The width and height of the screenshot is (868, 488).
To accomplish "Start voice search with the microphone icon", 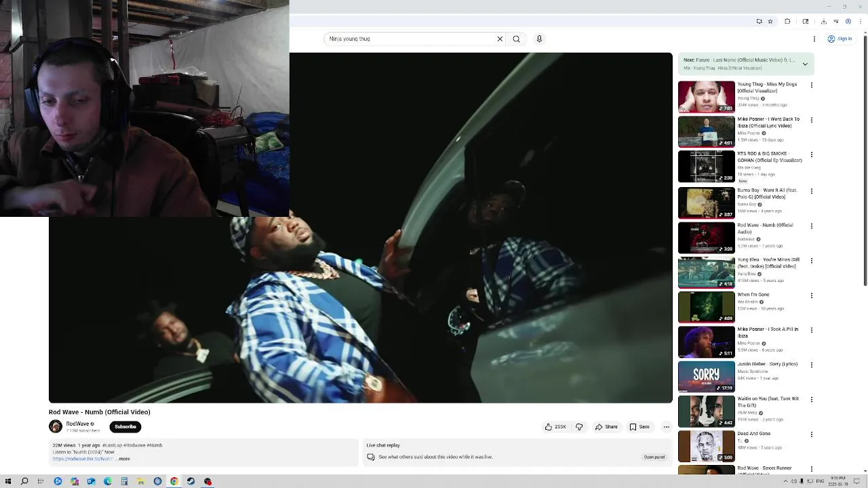I will (539, 39).
